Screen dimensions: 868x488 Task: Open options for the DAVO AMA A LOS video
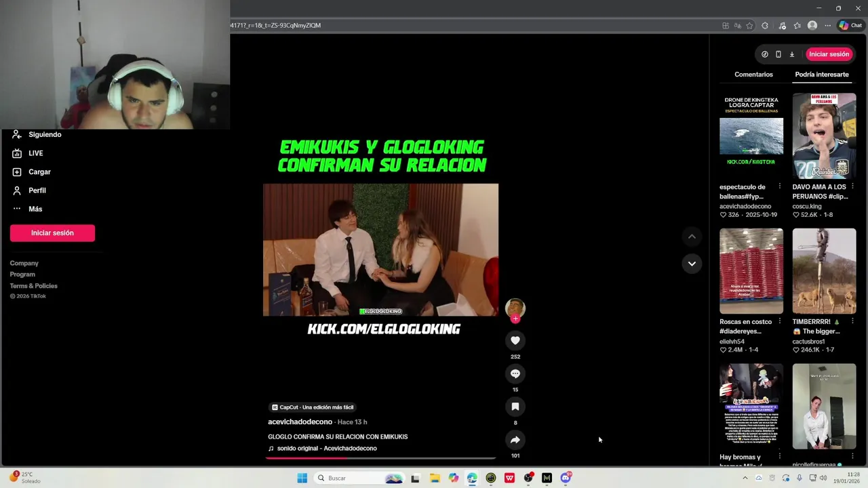click(x=852, y=186)
